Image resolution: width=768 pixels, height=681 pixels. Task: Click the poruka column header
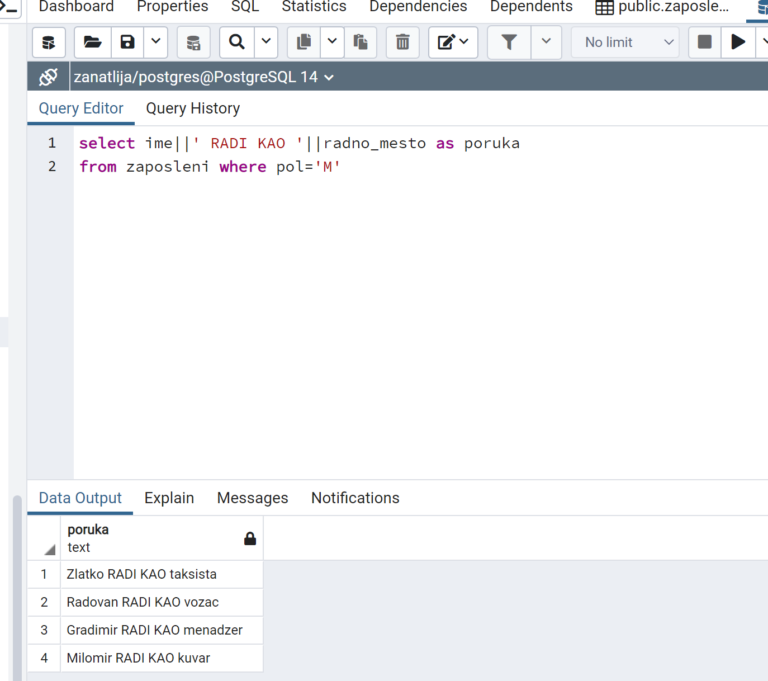pyautogui.click(x=150, y=538)
